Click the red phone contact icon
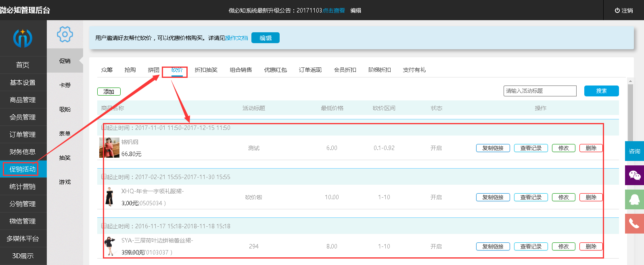The height and width of the screenshot is (265, 644). pyautogui.click(x=634, y=223)
